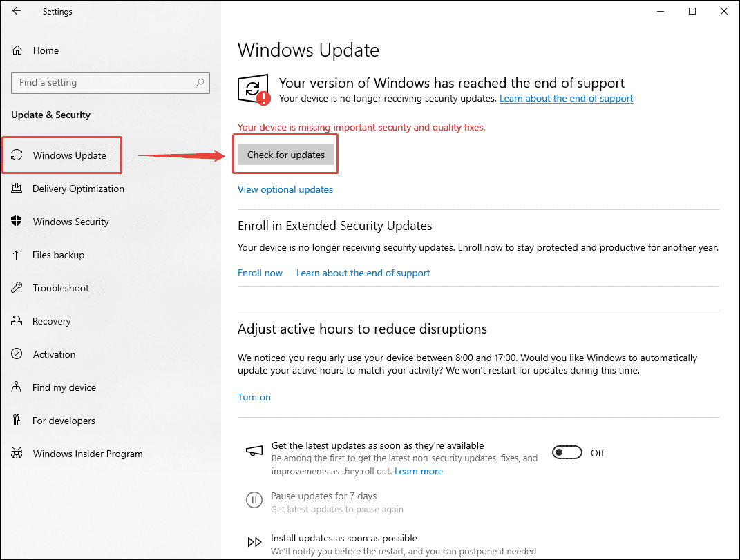Screen dimensions: 740x560
Task: Click the megaphone latest updates icon
Action: click(254, 451)
